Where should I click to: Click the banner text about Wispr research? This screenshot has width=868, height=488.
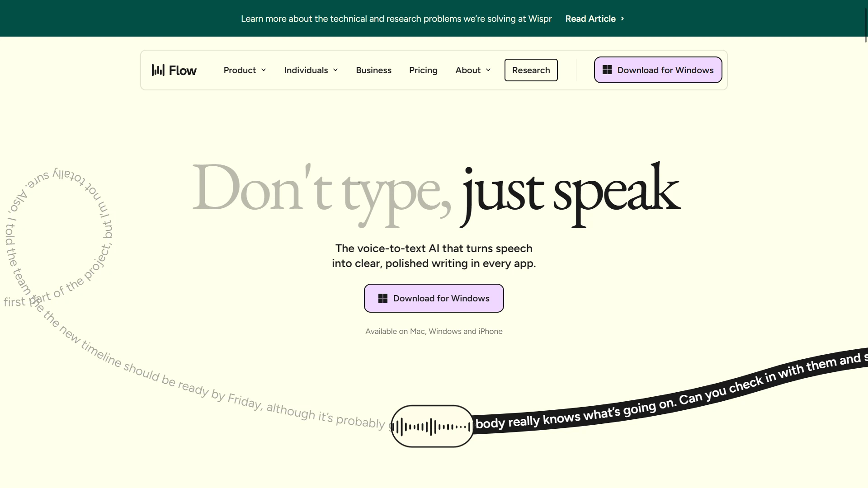(396, 19)
